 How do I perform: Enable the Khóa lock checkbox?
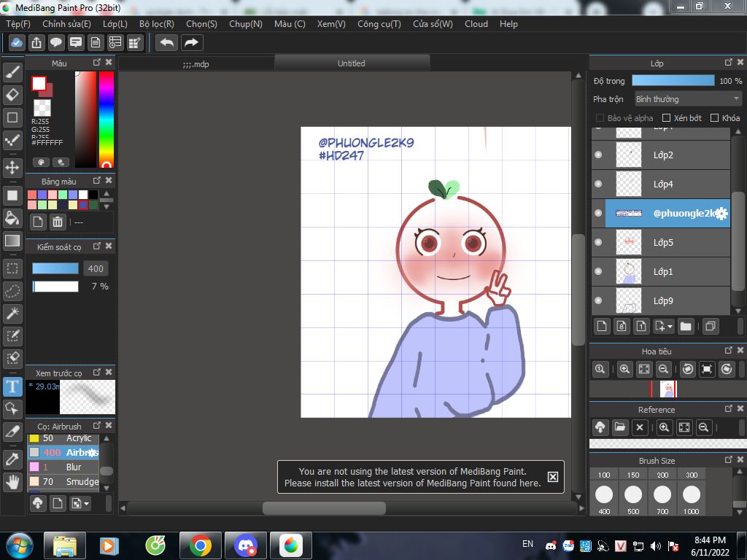pos(714,118)
